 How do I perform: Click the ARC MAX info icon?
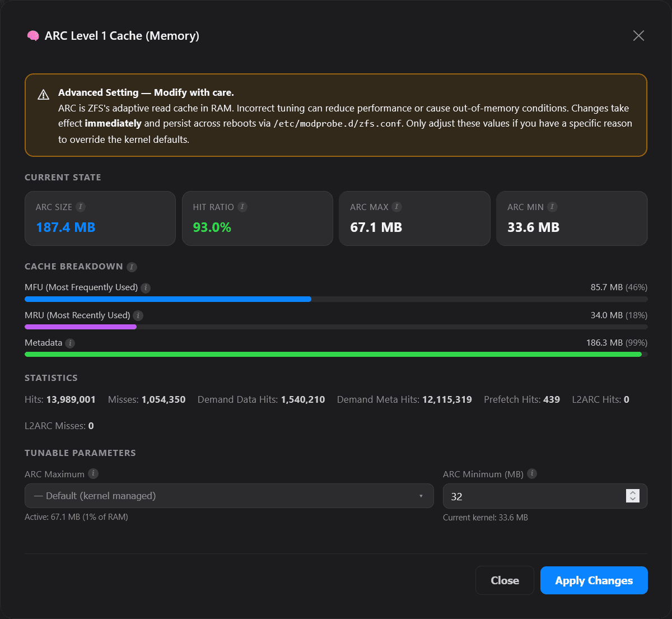(x=397, y=207)
